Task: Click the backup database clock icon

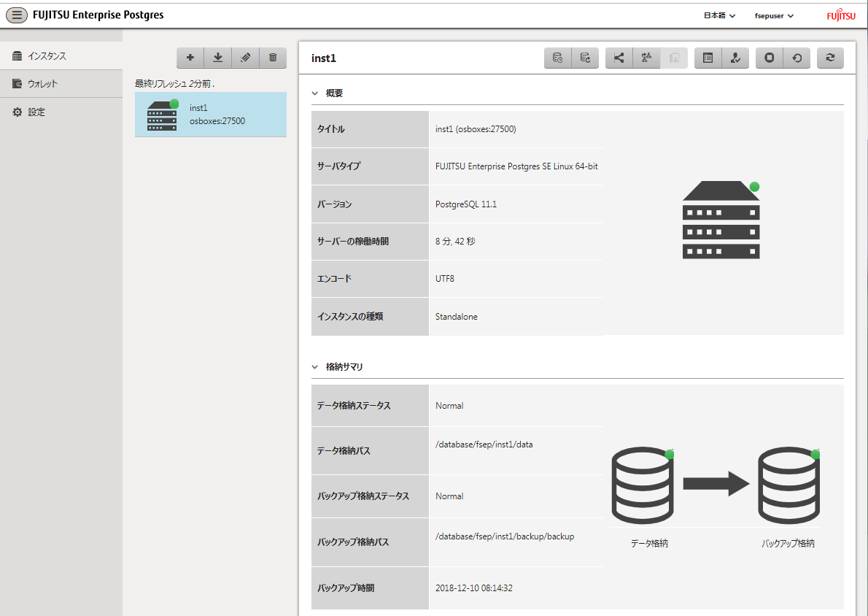Action: pyautogui.click(x=558, y=58)
